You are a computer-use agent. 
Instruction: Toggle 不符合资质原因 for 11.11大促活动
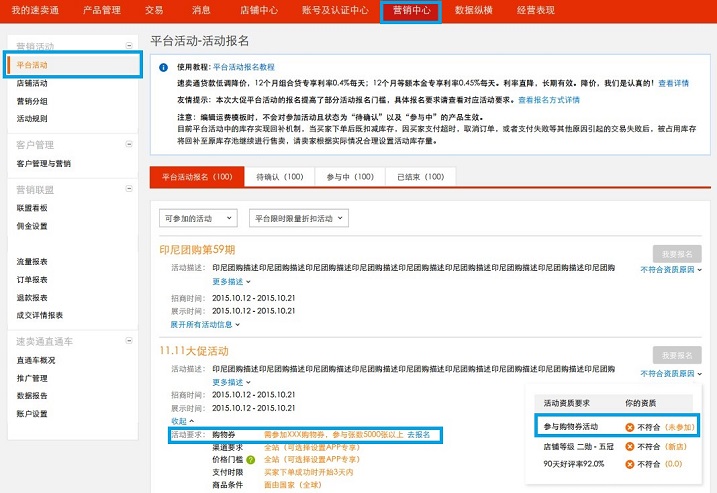point(671,374)
